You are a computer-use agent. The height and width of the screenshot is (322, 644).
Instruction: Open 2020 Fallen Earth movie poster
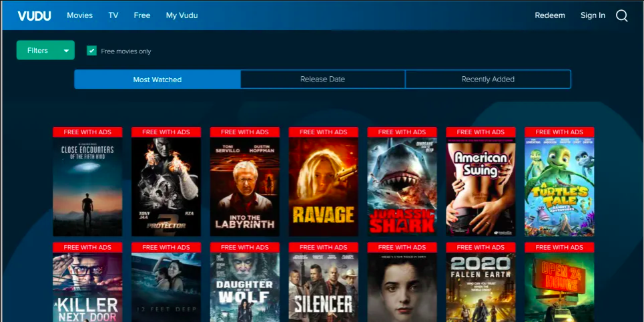[480, 287]
